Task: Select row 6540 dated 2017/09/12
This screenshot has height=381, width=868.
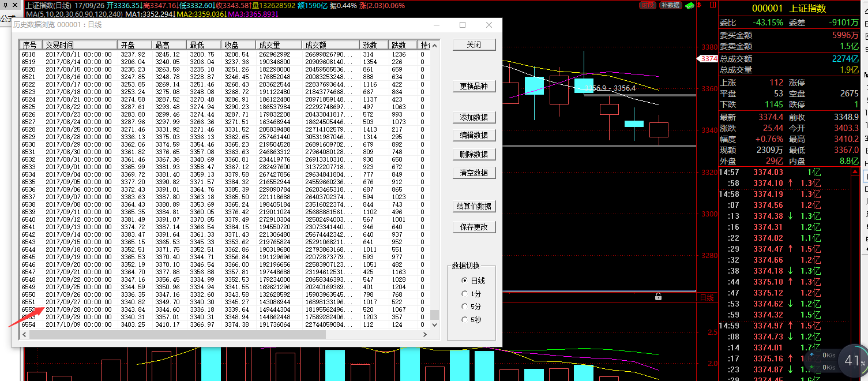Action: click(225, 219)
